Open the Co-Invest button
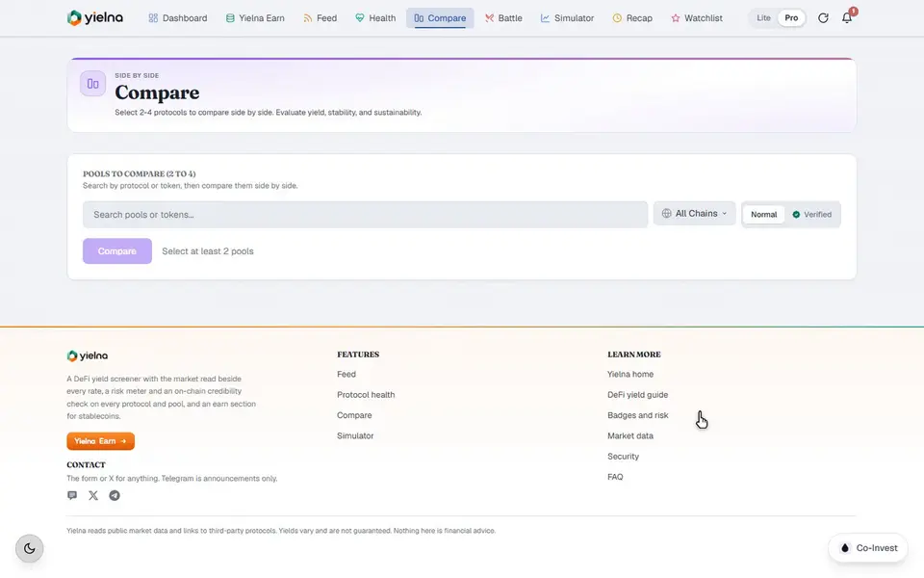This screenshot has width=924, height=578. 868,548
